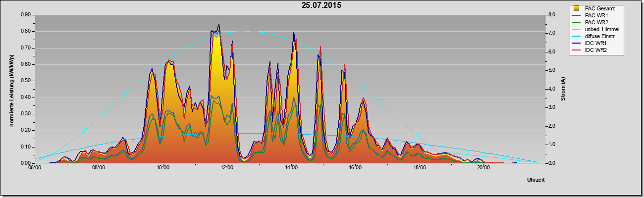Screen dimensions: 644x198
Task: Click the Strom (A) axis title
Action: [563, 89]
